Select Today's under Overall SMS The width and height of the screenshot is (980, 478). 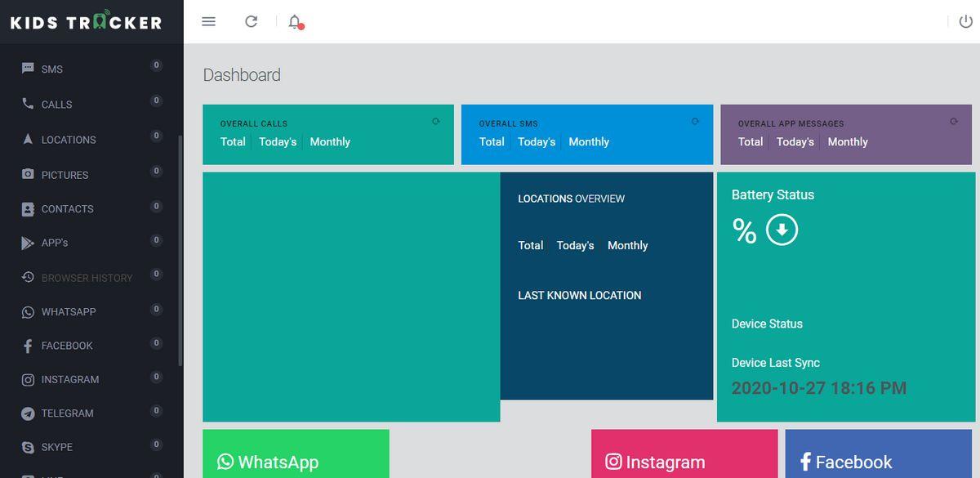[x=537, y=141]
